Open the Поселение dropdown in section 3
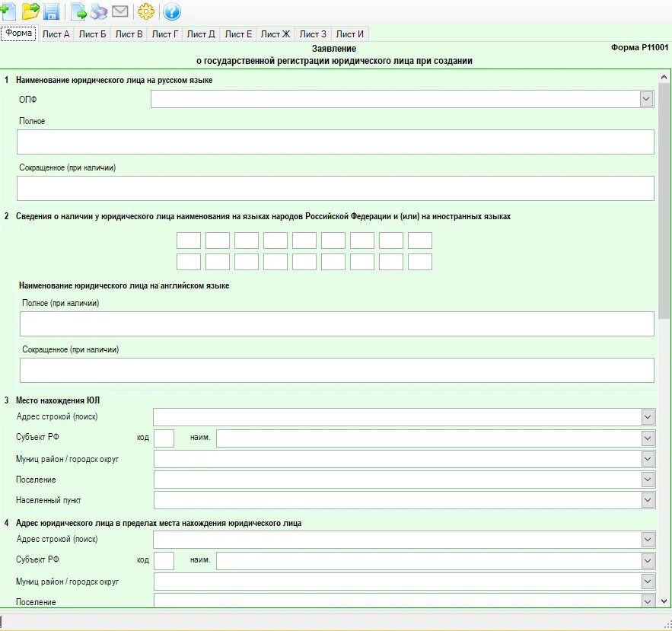The image size is (672, 631). click(648, 480)
